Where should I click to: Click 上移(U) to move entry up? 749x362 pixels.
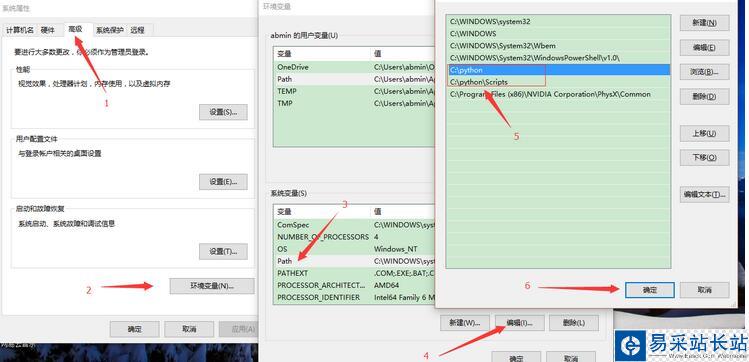[705, 133]
